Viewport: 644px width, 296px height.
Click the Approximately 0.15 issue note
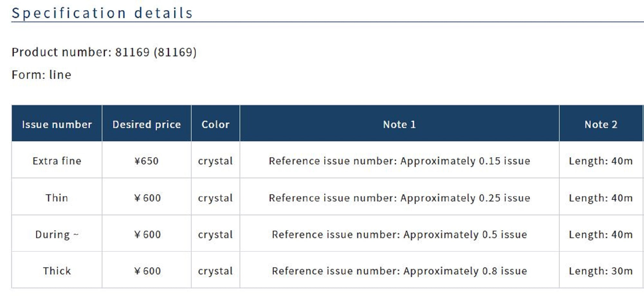coord(399,161)
